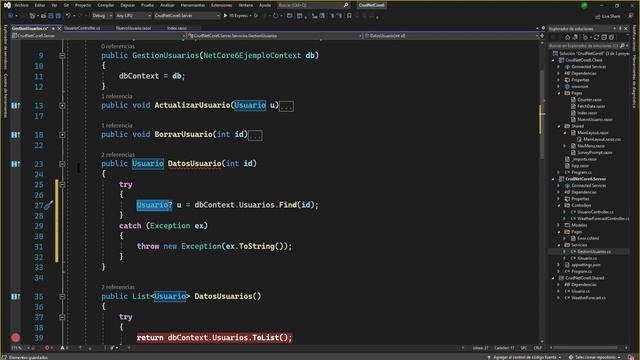Click 'Seleccionar repositorio' in status bar
This screenshot has width=640, height=360.
[x=595, y=357]
